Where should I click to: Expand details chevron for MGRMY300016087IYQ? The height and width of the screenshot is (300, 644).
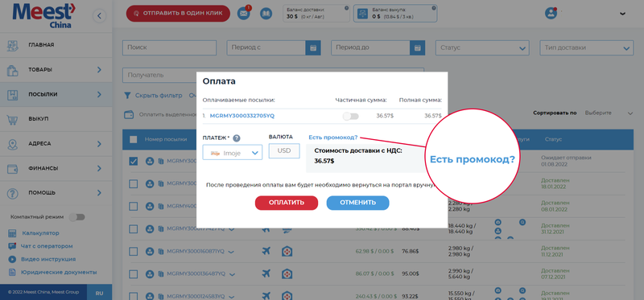tap(231, 251)
